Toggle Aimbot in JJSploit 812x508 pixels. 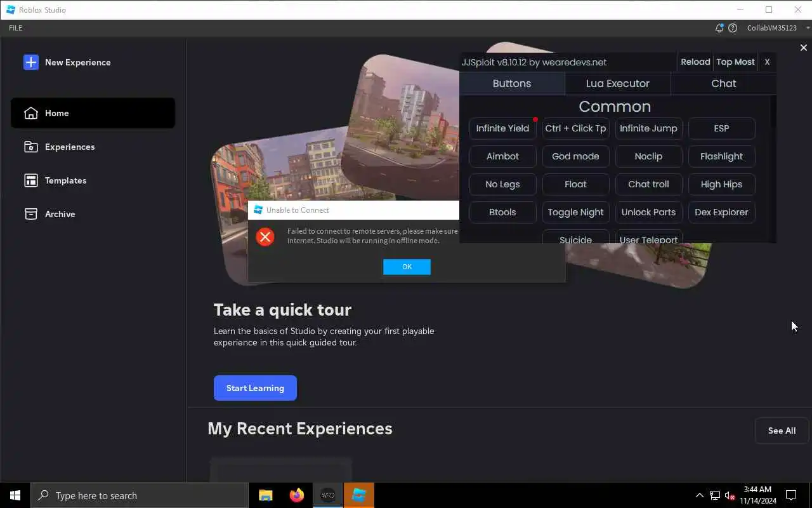coord(502,156)
